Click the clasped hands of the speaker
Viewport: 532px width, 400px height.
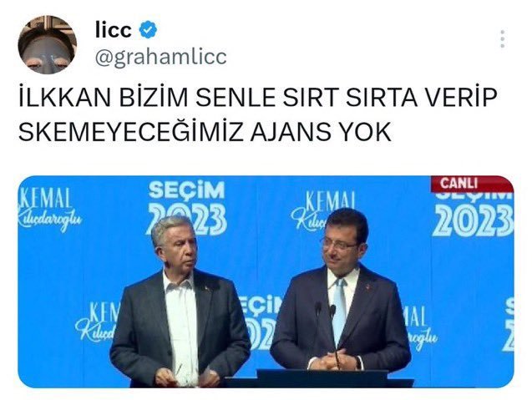(330, 360)
